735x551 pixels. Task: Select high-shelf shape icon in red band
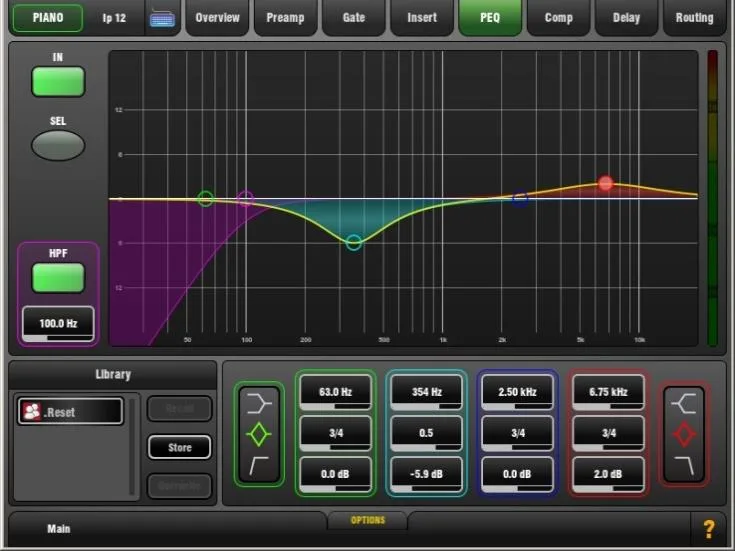[x=684, y=404]
